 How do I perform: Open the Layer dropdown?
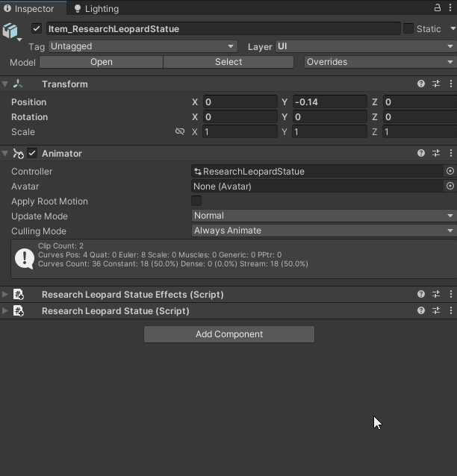coord(366,46)
